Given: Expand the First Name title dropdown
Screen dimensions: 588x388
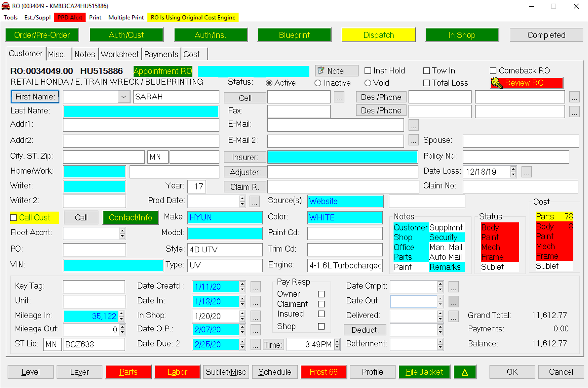Looking at the screenshot, I should (x=123, y=97).
